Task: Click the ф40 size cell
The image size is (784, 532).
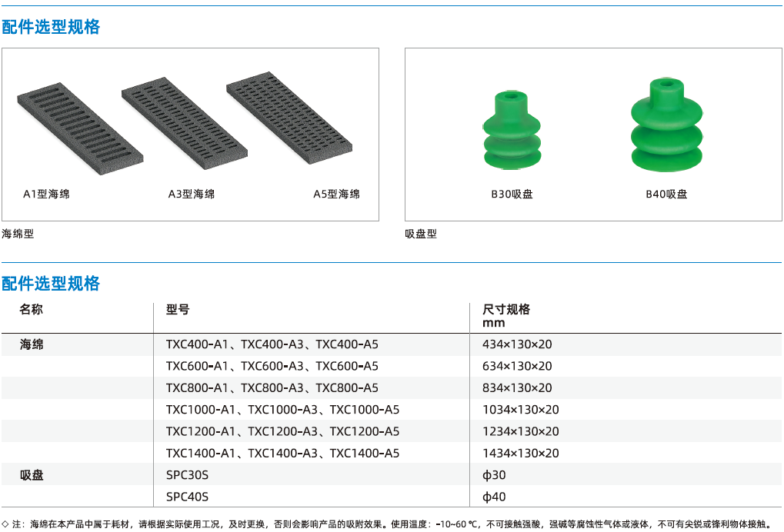Action: pyautogui.click(x=494, y=497)
